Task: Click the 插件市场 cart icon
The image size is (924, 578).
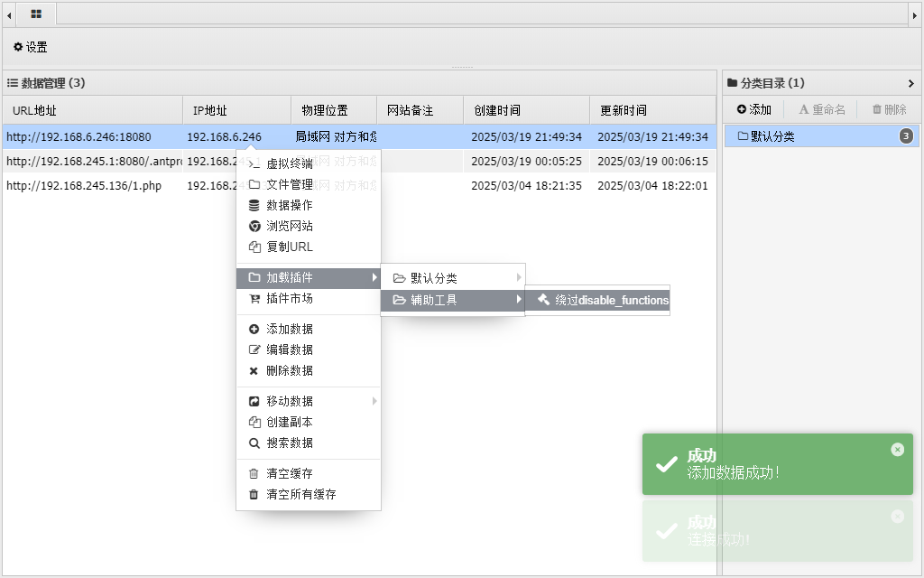Action: (x=254, y=298)
